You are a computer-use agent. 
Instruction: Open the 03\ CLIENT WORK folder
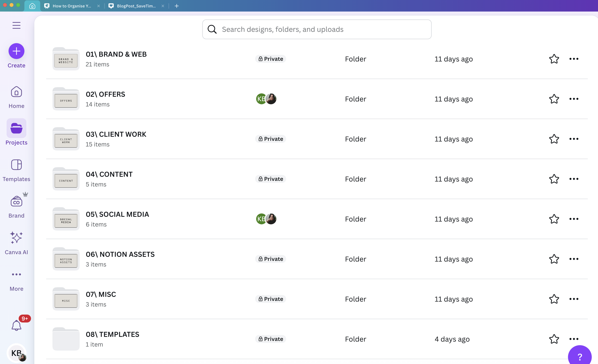(x=116, y=134)
